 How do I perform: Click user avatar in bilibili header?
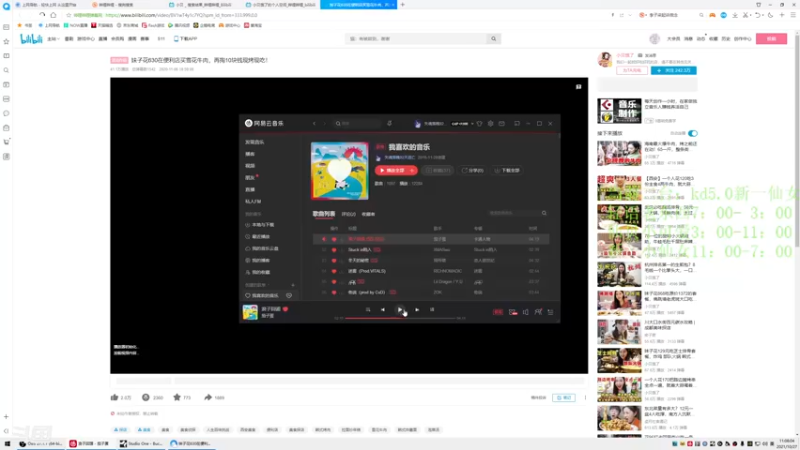(x=655, y=39)
